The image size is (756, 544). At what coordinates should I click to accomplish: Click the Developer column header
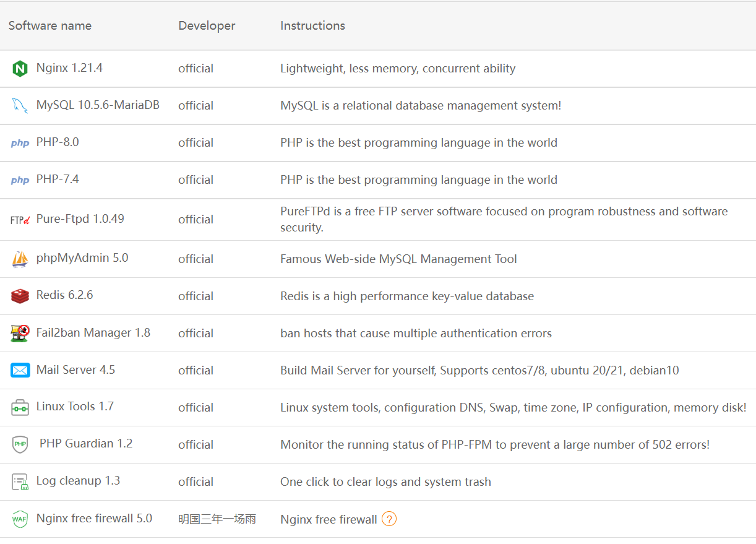click(207, 26)
